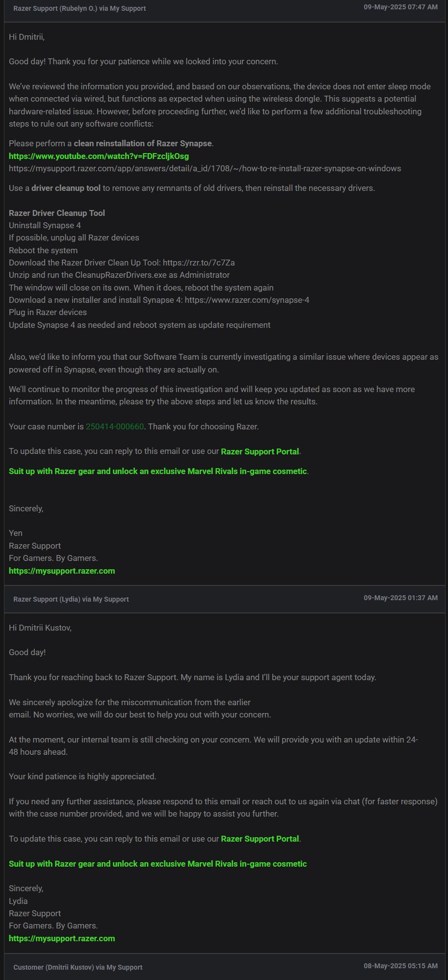Click the 09-May-2025 07:47 AM timestamp
This screenshot has width=448, height=980.
[x=400, y=7]
